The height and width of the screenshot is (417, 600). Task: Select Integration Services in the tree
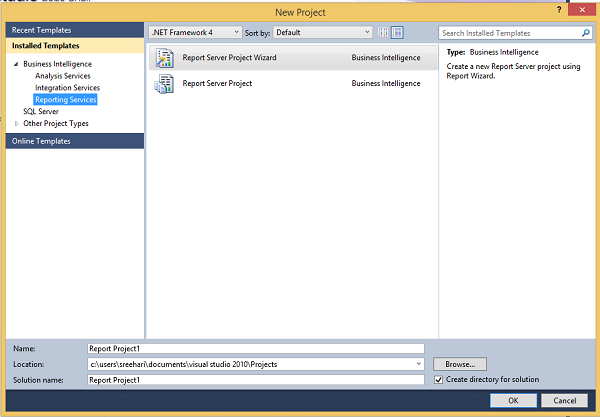(67, 88)
